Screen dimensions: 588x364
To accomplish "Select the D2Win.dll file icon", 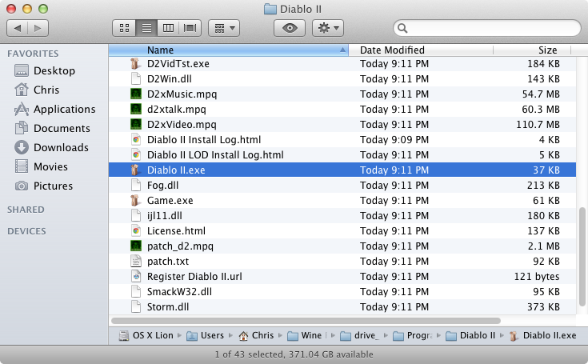I will coord(135,78).
